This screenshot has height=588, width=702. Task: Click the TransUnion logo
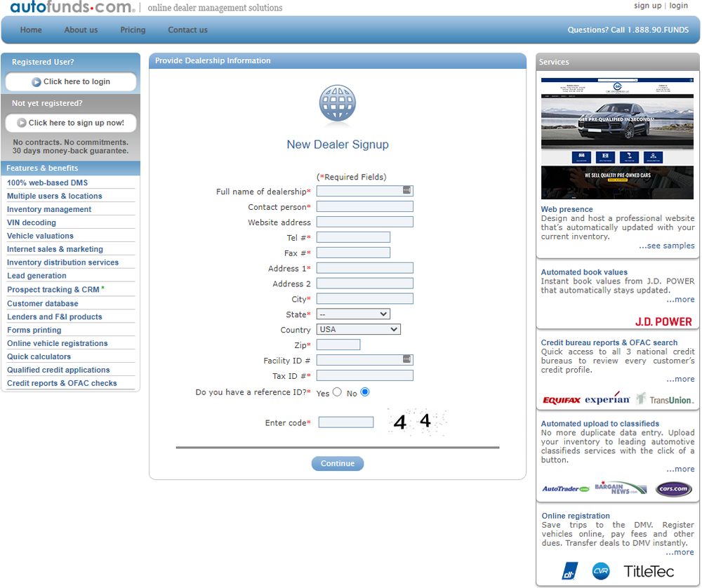665,399
